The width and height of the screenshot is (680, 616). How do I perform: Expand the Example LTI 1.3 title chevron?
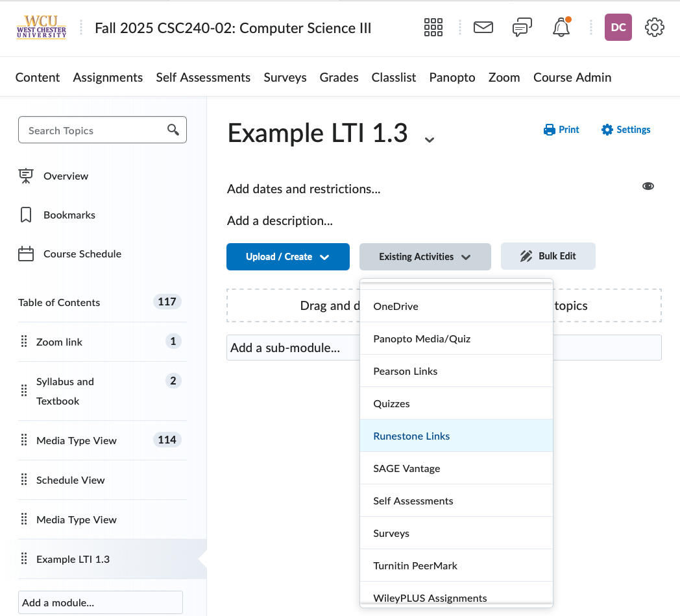[429, 139]
